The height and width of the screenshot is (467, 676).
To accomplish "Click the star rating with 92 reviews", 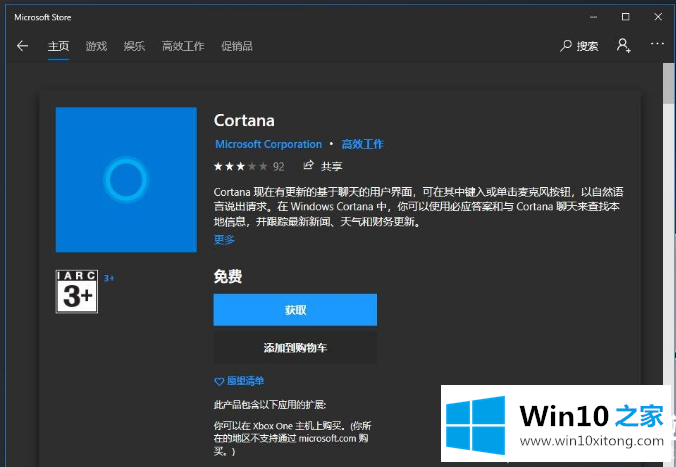I will [249, 166].
